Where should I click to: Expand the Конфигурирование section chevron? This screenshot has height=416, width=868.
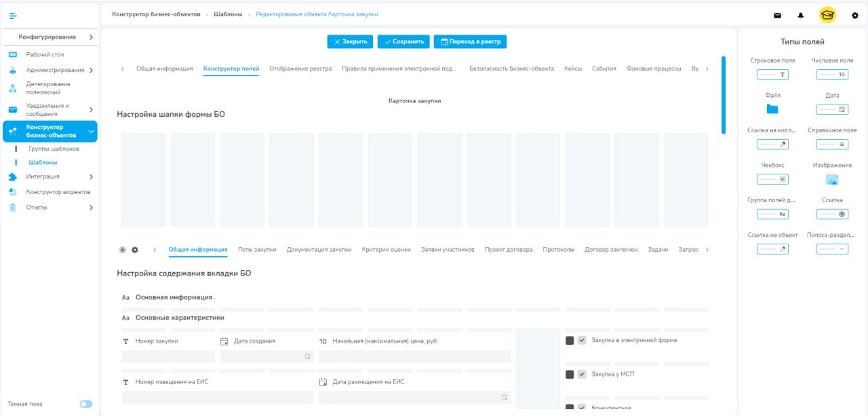pyautogui.click(x=91, y=37)
